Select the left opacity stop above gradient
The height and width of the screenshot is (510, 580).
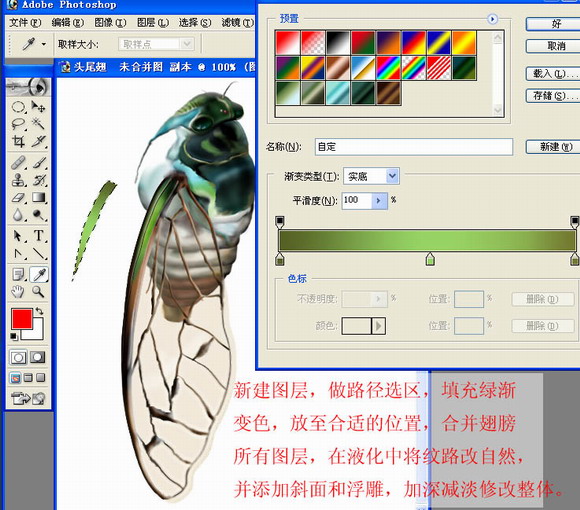click(x=280, y=222)
